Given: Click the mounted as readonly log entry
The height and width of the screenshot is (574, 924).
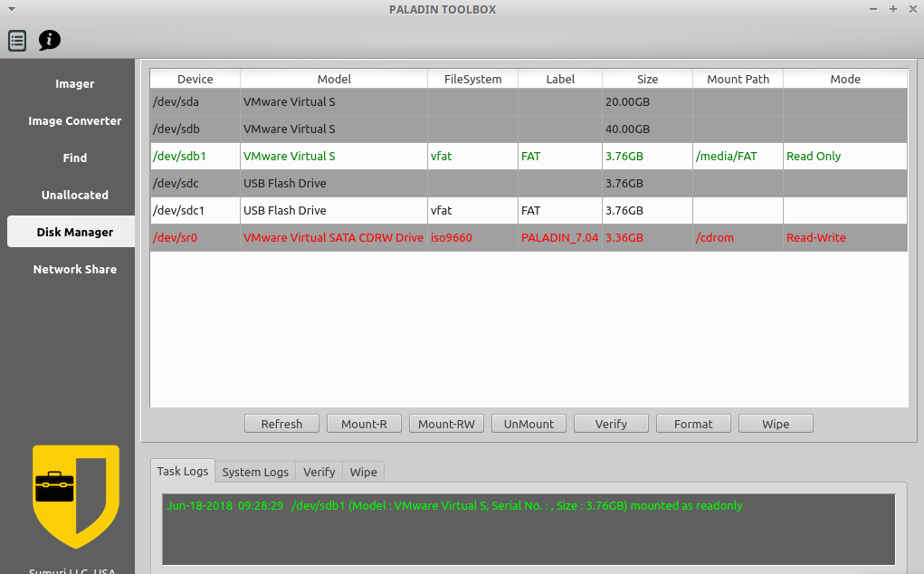Looking at the screenshot, I should click(x=454, y=505).
